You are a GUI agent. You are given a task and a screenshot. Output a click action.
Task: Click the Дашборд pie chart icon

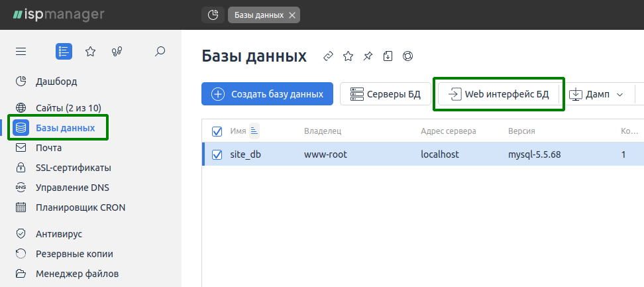[21, 82]
